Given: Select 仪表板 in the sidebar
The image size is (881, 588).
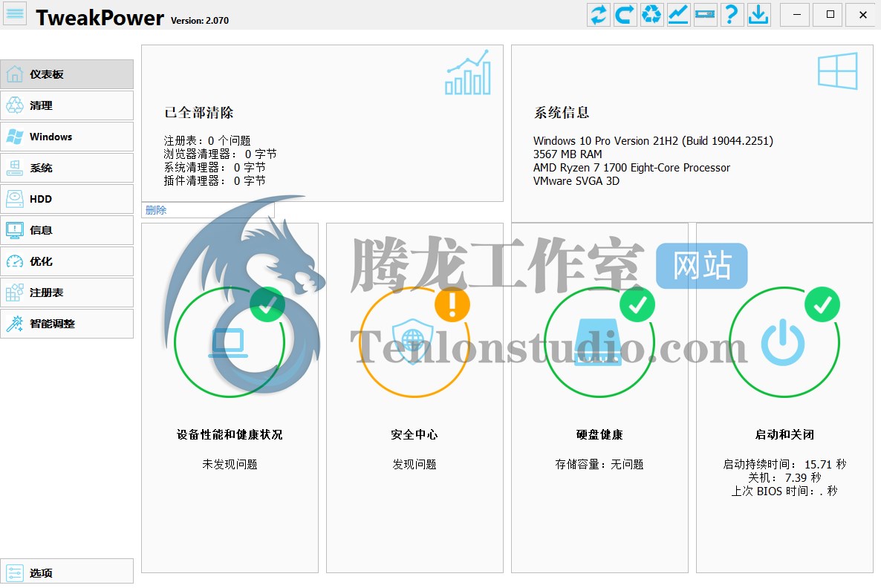Looking at the screenshot, I should pyautogui.click(x=67, y=74).
